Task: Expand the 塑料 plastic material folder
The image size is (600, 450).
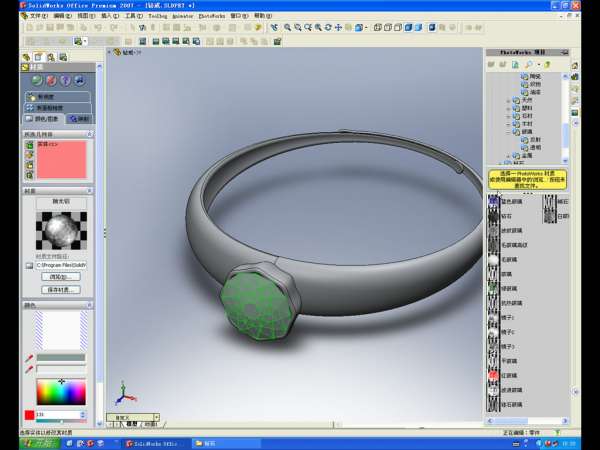Action: 510,107
